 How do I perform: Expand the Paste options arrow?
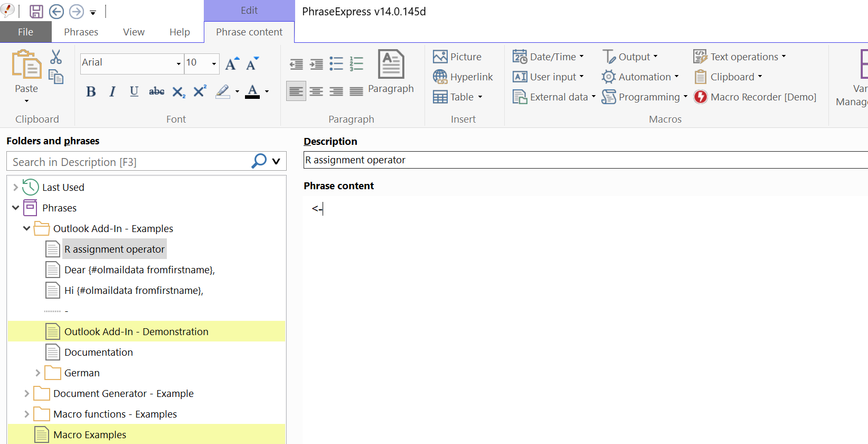26,101
